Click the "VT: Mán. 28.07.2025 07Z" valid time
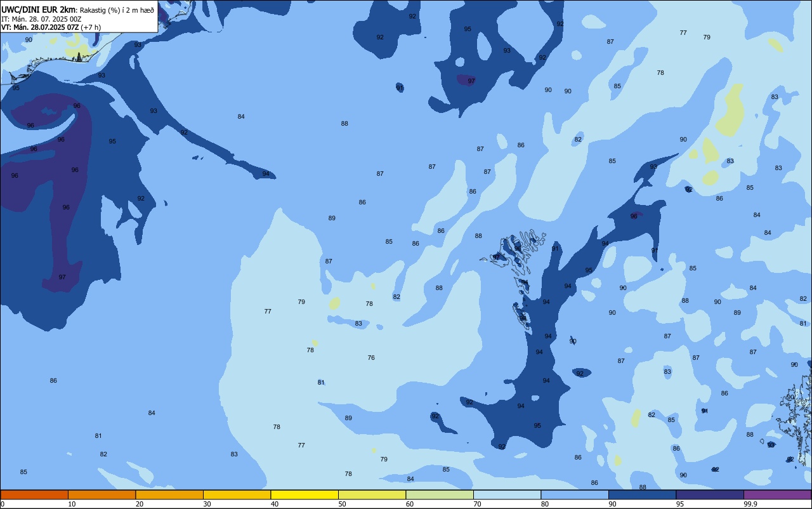 (x=40, y=27)
